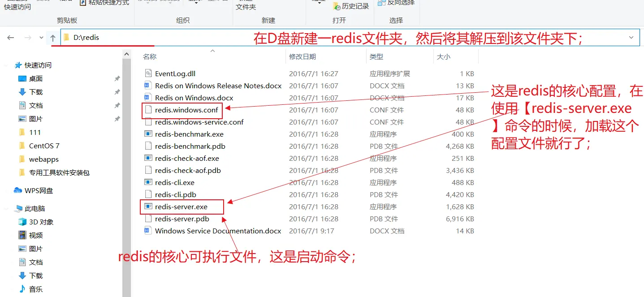Open 下载 icon under 快速访问
The height and width of the screenshot is (297, 644).
(22, 92)
